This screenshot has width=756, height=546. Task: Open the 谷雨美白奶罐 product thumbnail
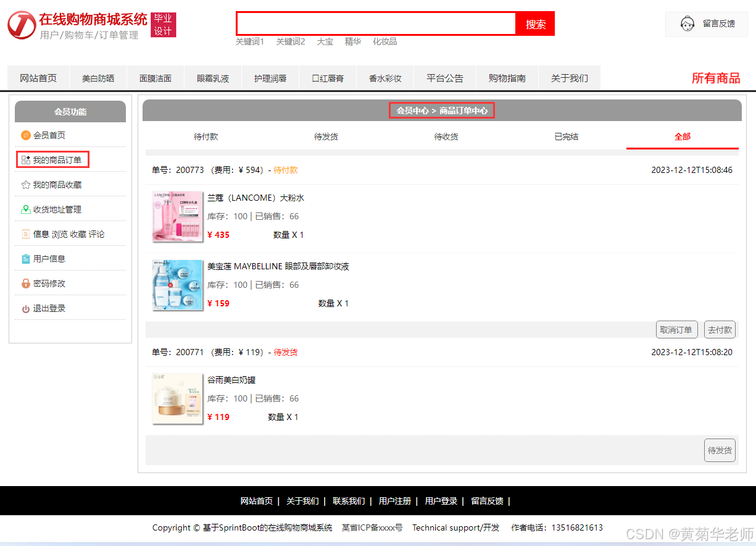coord(177,398)
